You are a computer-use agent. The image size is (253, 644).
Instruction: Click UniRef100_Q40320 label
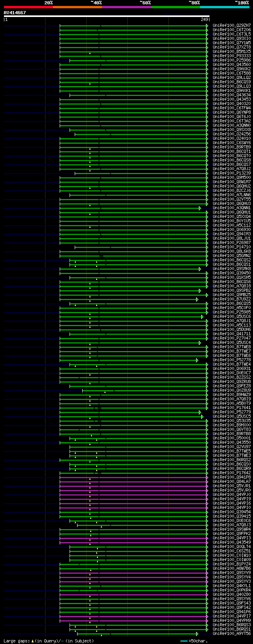[x=232, y=104]
